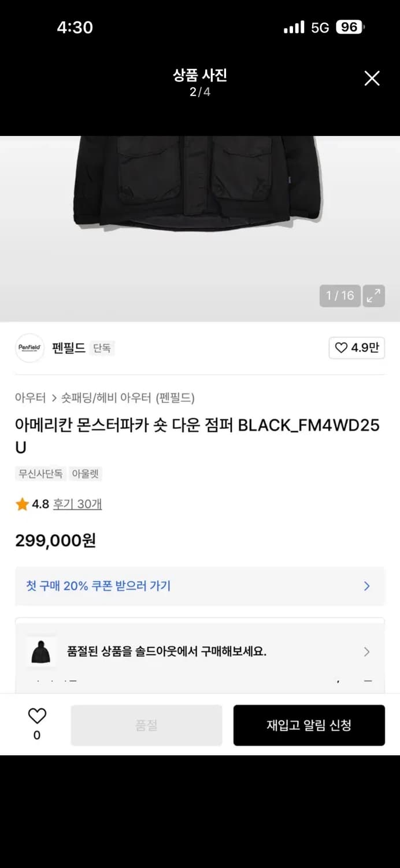
Task: Open the 아울렛 category chevron
Action: pyautogui.click(x=87, y=473)
